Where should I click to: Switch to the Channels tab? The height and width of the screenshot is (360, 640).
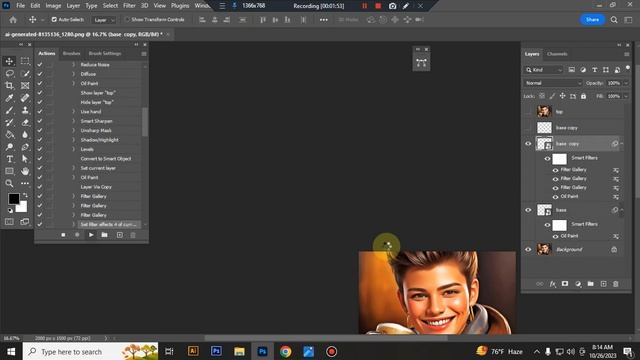(x=557, y=54)
